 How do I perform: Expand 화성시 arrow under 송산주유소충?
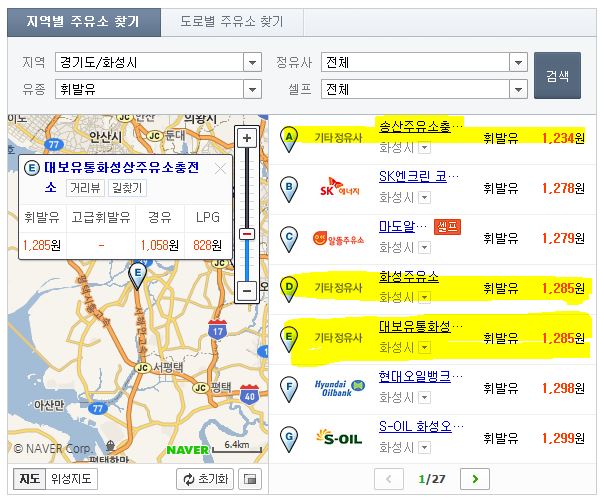424,148
